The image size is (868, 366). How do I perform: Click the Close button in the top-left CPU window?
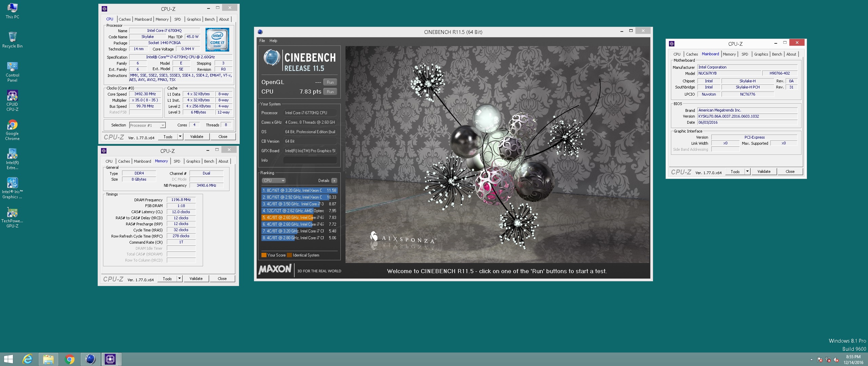(x=223, y=137)
